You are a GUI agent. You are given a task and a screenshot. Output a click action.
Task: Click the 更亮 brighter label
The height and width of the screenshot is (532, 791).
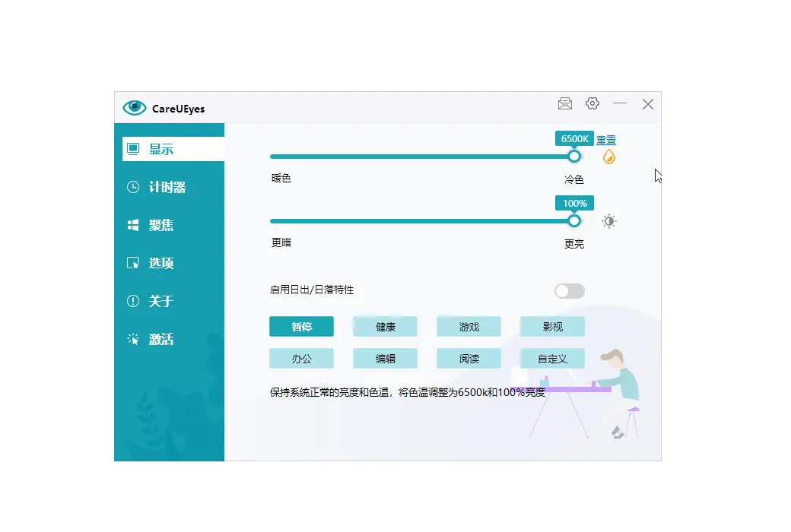(573, 244)
